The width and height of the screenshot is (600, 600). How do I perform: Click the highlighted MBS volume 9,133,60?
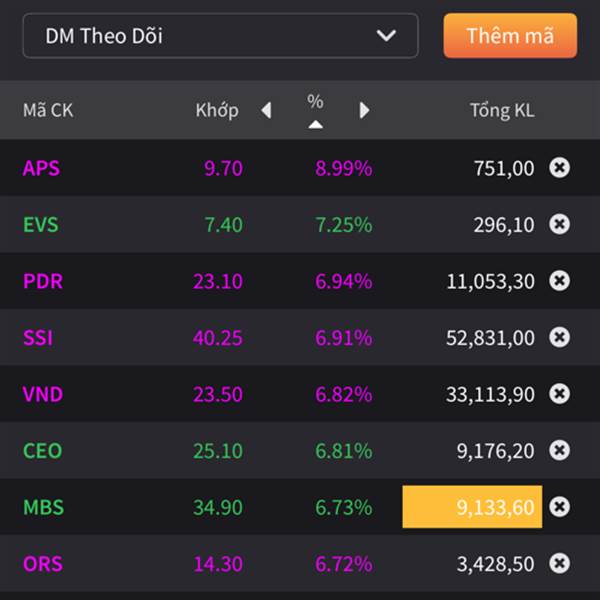472,507
